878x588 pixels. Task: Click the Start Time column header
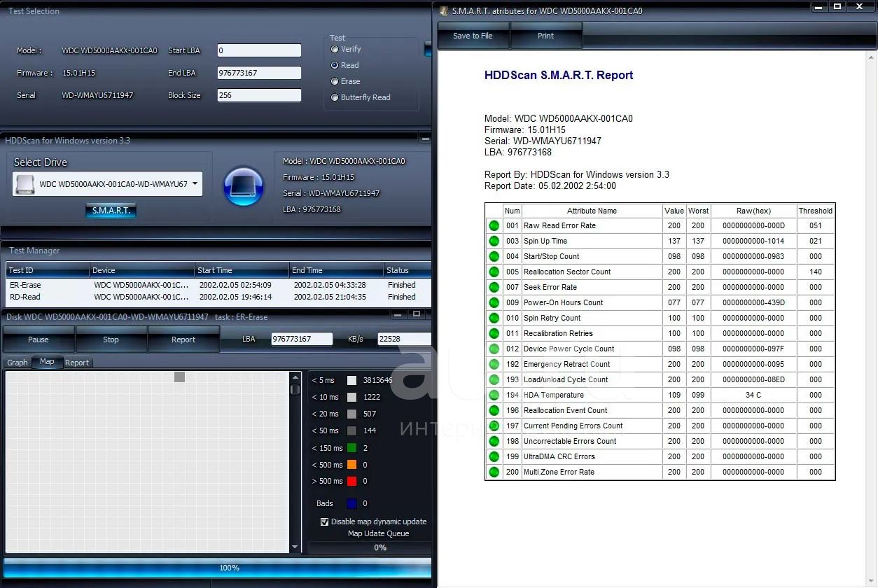(x=242, y=270)
